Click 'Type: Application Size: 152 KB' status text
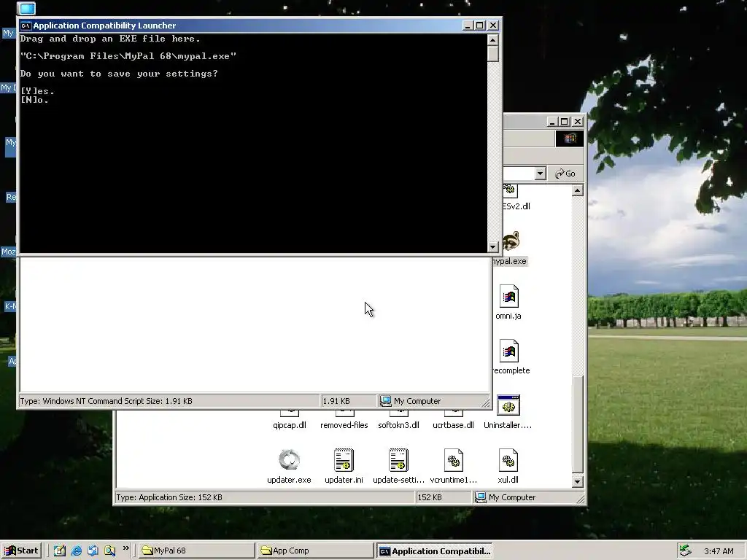The image size is (747, 560). (169, 497)
